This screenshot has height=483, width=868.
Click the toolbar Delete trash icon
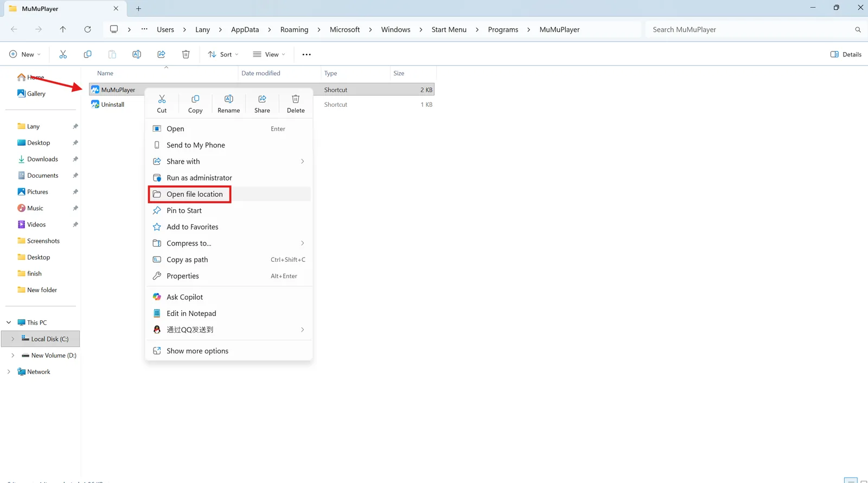coord(186,54)
